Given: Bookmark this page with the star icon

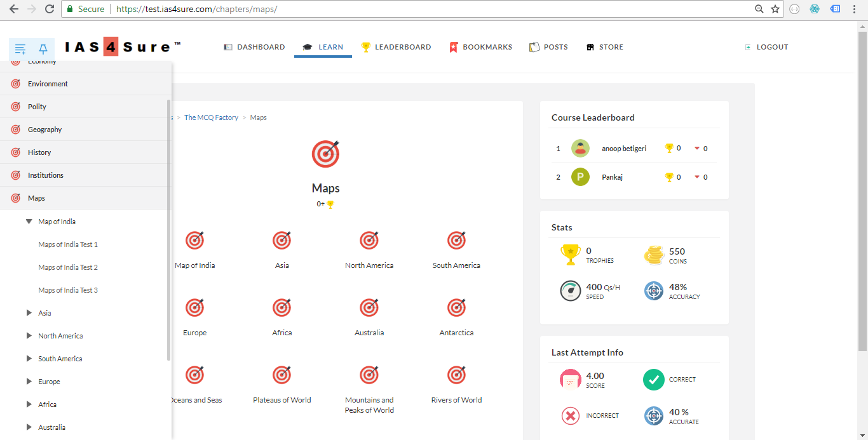Looking at the screenshot, I should pos(775,9).
